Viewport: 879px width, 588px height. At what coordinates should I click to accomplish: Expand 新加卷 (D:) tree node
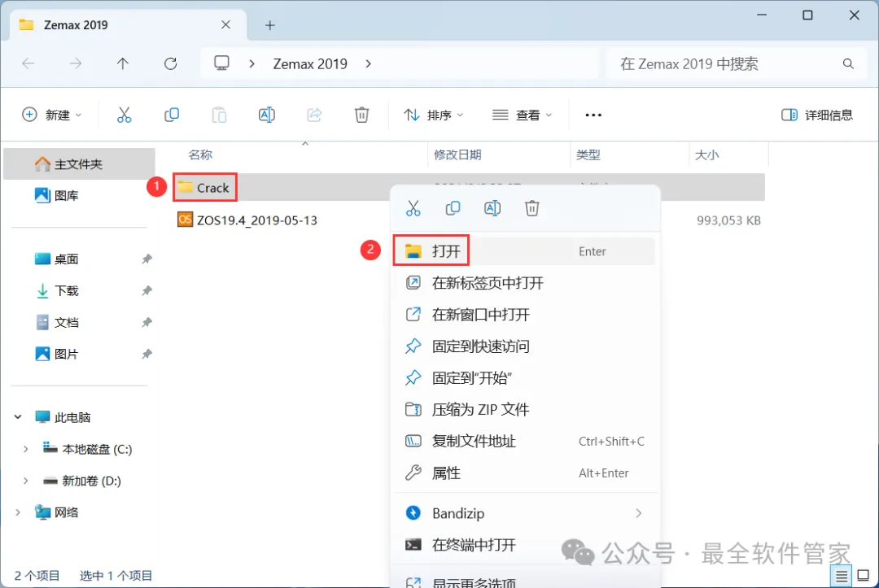[26, 481]
